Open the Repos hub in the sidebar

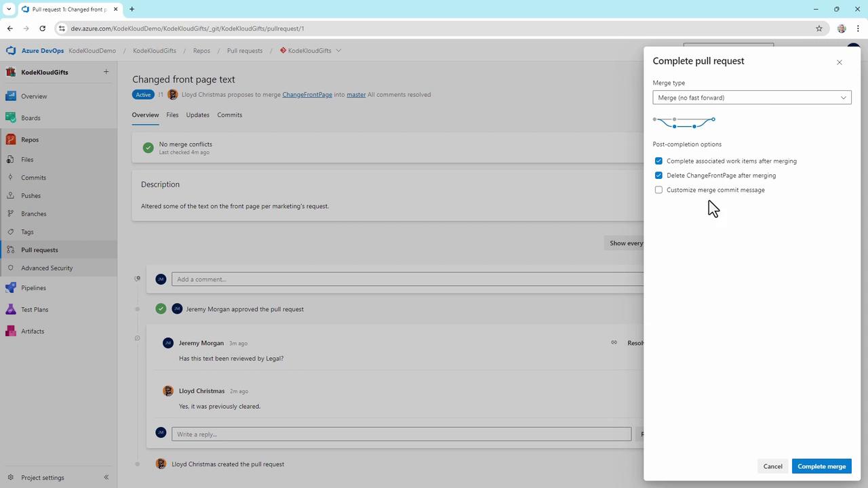30,140
